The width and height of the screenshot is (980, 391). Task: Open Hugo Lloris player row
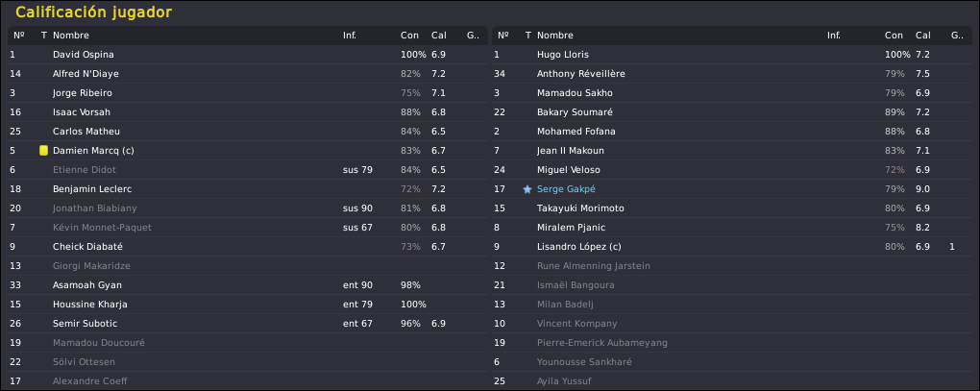pos(732,55)
